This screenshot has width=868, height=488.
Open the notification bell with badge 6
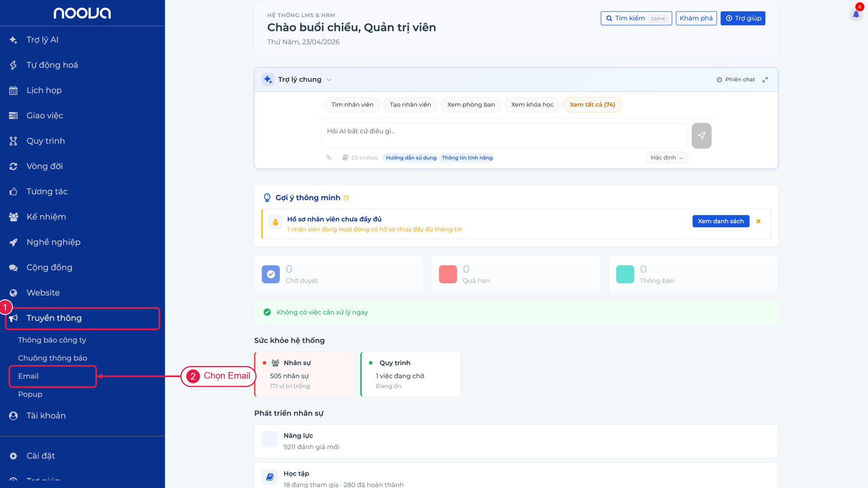pos(856,14)
